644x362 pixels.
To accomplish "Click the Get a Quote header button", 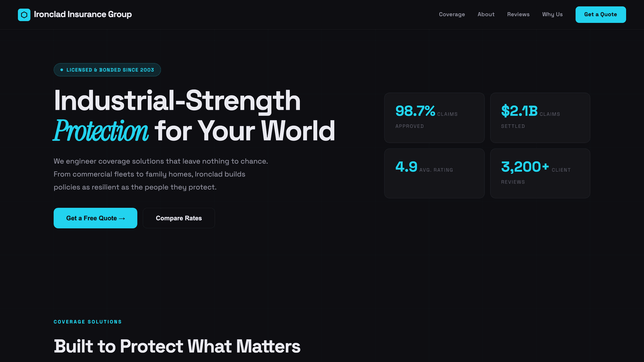I will click(600, 15).
